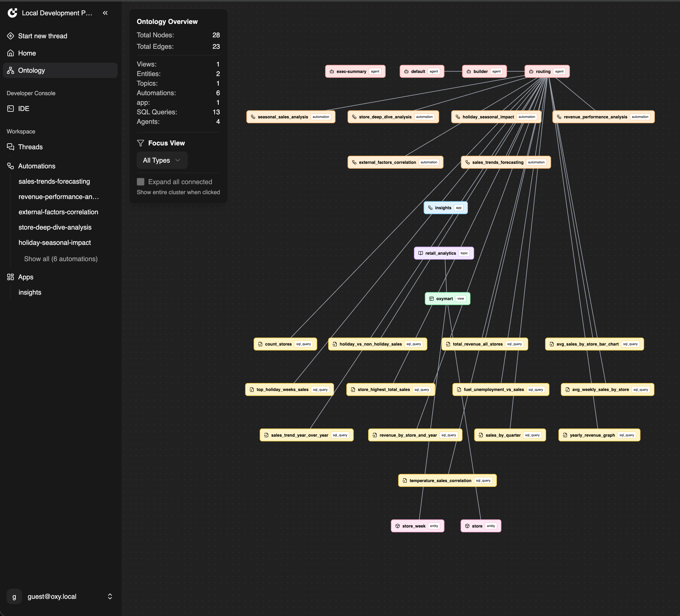Image resolution: width=680 pixels, height=616 pixels.
Task: Expand the guest@oxy.local account switcher
Action: (x=110, y=596)
